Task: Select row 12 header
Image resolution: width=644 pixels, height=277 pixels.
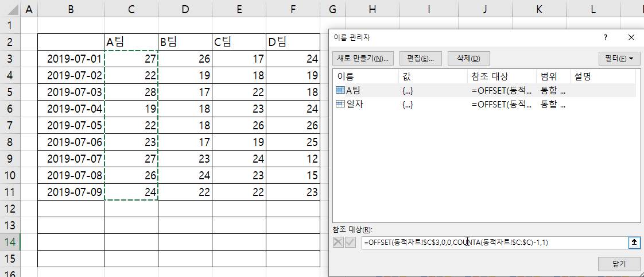Action: [10, 209]
